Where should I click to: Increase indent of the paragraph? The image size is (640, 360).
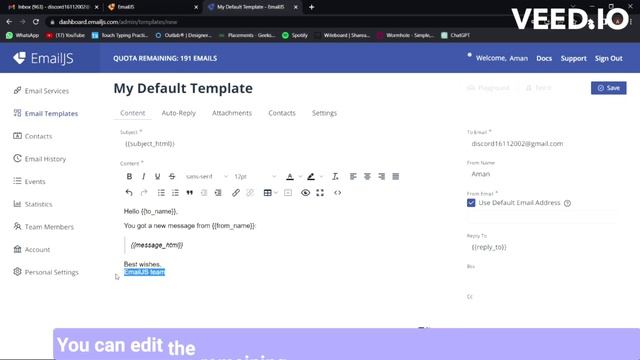218,193
